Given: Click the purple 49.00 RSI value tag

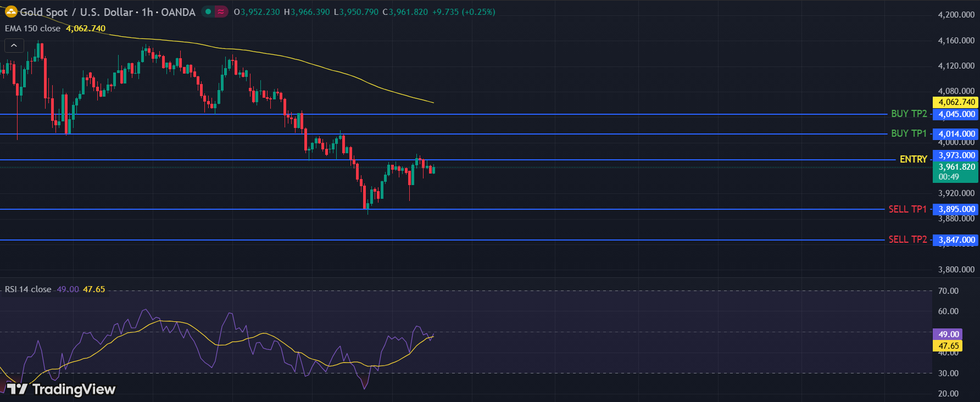Looking at the screenshot, I should point(948,334).
